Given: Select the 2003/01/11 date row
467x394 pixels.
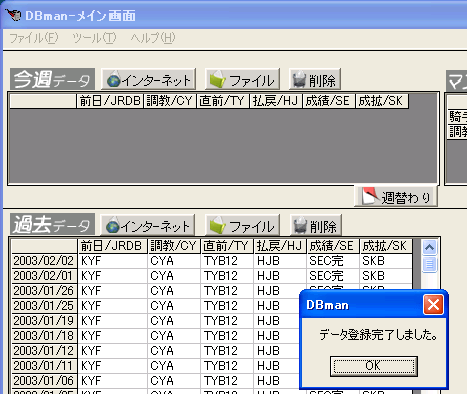Looking at the screenshot, I should point(44,366).
